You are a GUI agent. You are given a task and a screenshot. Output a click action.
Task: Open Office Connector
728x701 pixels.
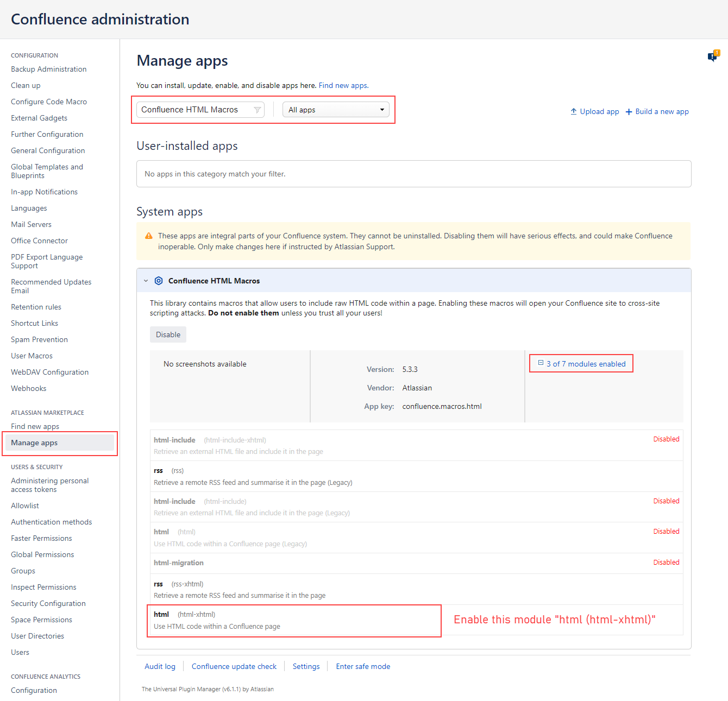click(39, 241)
